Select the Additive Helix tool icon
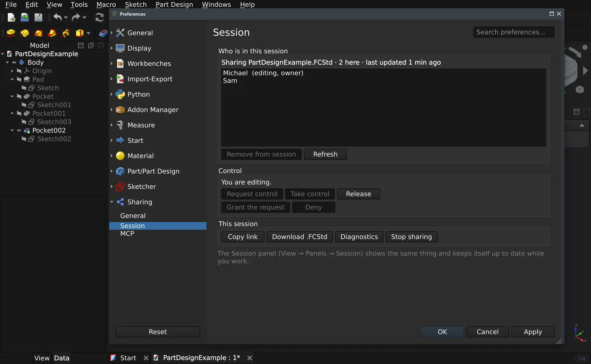This screenshot has width=591, height=364. 66,33
